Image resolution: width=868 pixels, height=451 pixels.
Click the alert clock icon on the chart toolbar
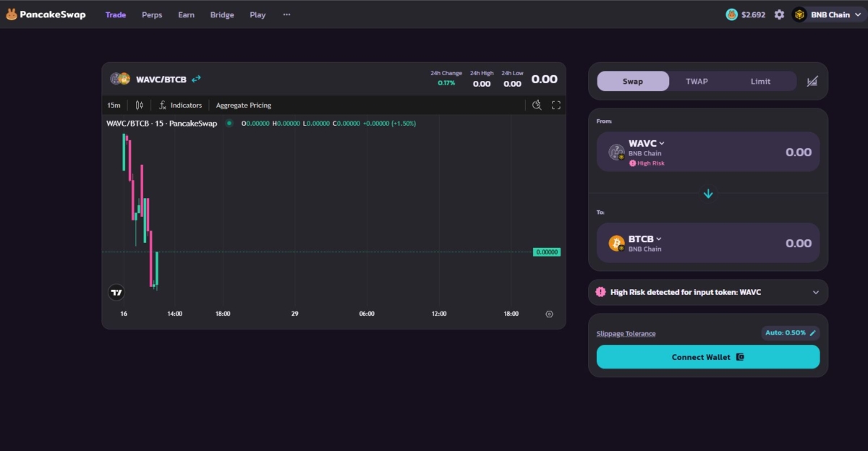tap(536, 105)
